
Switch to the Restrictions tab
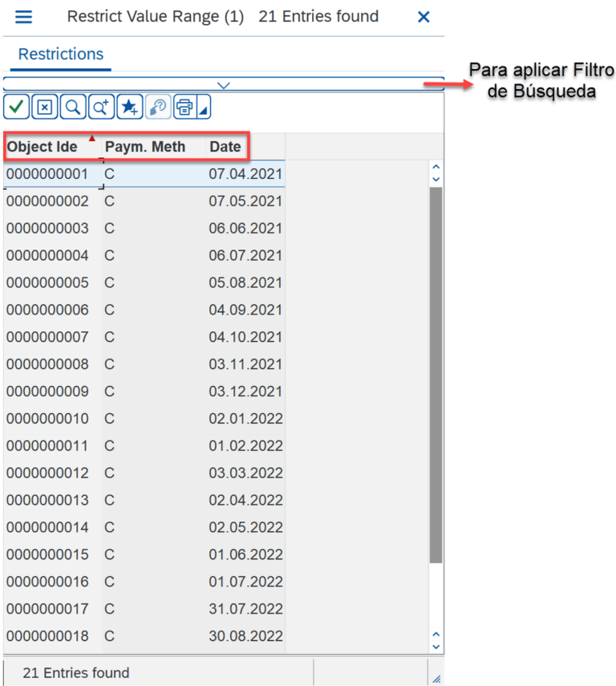tap(61, 55)
